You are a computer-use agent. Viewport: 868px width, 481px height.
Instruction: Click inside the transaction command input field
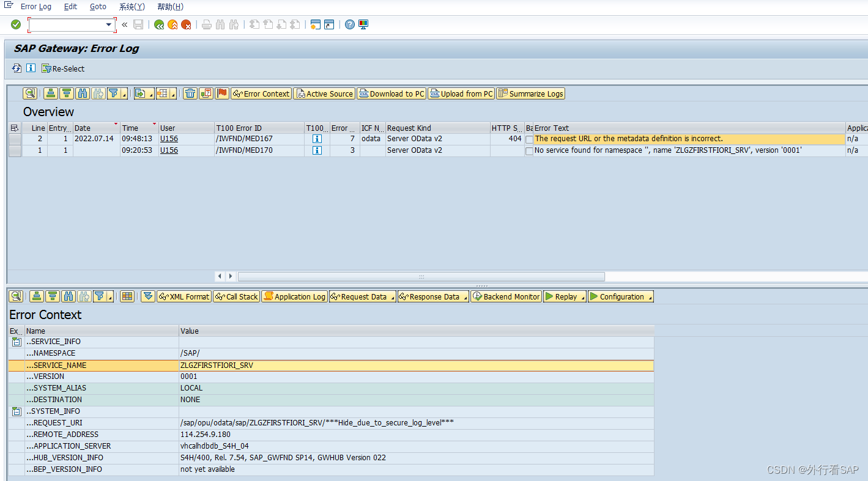(x=67, y=24)
